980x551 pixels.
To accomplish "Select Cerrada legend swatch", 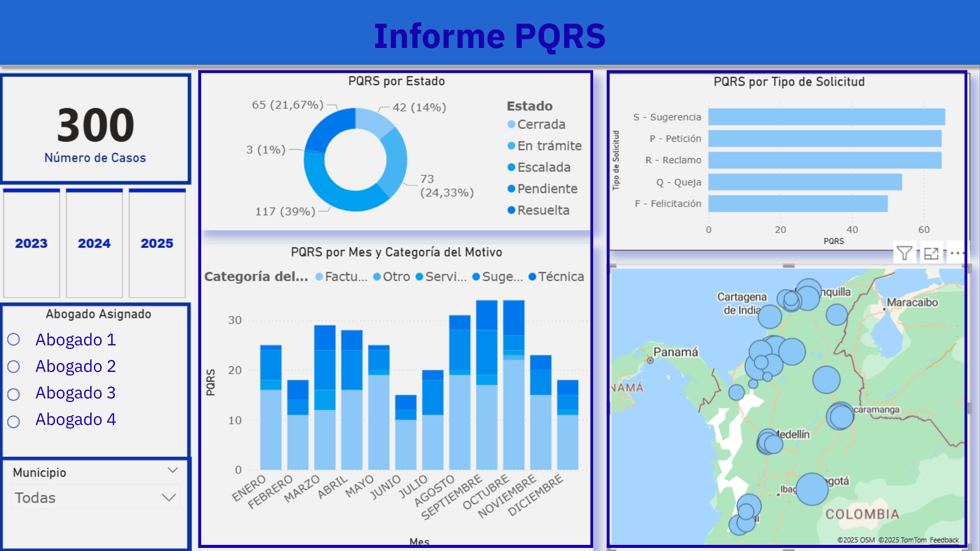I will [511, 124].
